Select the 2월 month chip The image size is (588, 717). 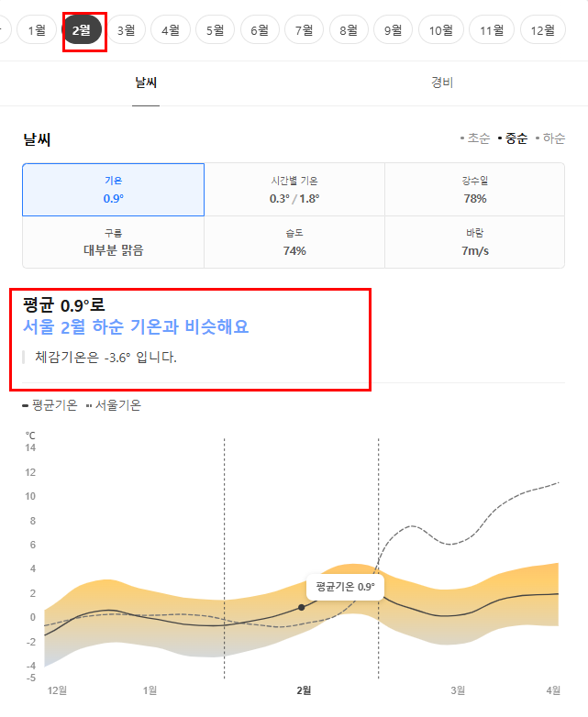point(82,30)
